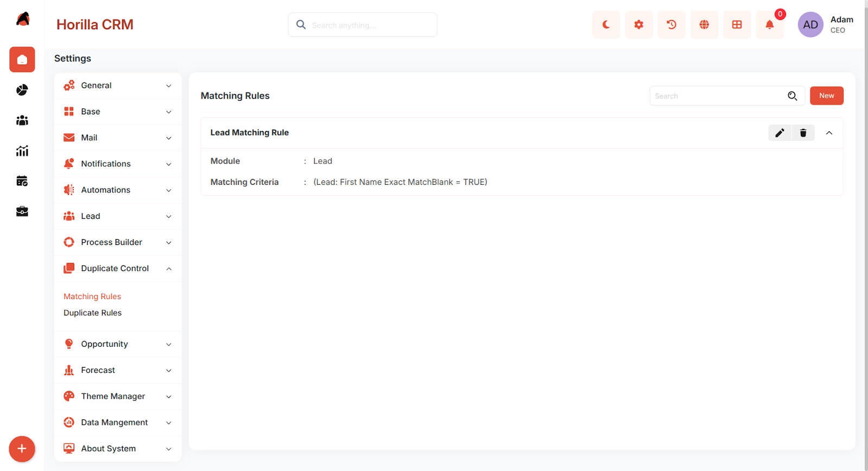Toggle dark mode with the moon icon

[x=606, y=25]
